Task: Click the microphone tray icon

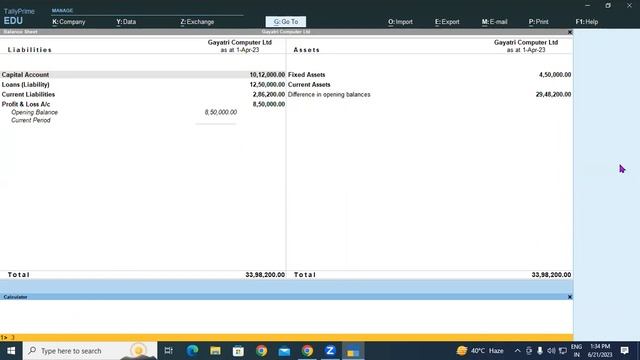Action: click(x=540, y=351)
